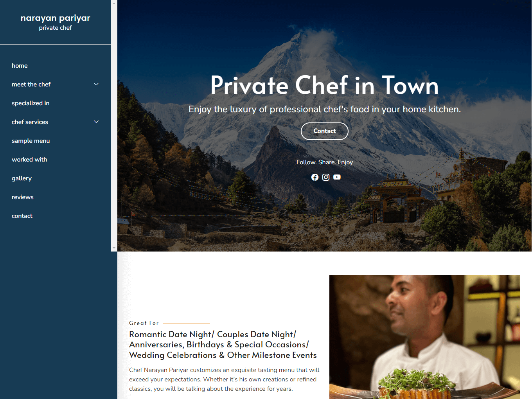Expand the chef services submenu chevron
The image size is (532, 399).
(96, 122)
